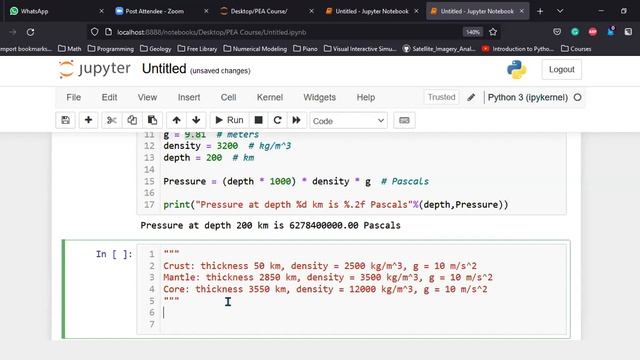The image size is (640, 360).
Task: Open the View menu
Action: click(x=147, y=98)
